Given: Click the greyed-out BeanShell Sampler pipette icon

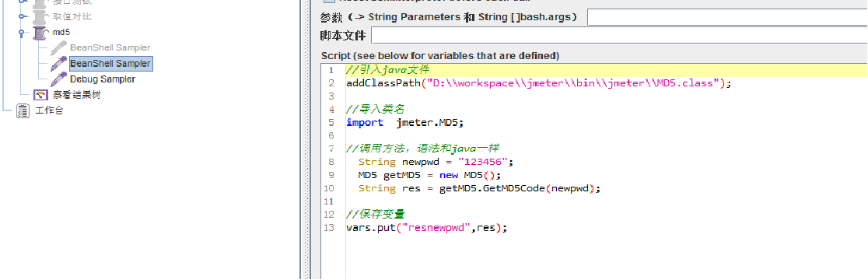Looking at the screenshot, I should coord(58,48).
